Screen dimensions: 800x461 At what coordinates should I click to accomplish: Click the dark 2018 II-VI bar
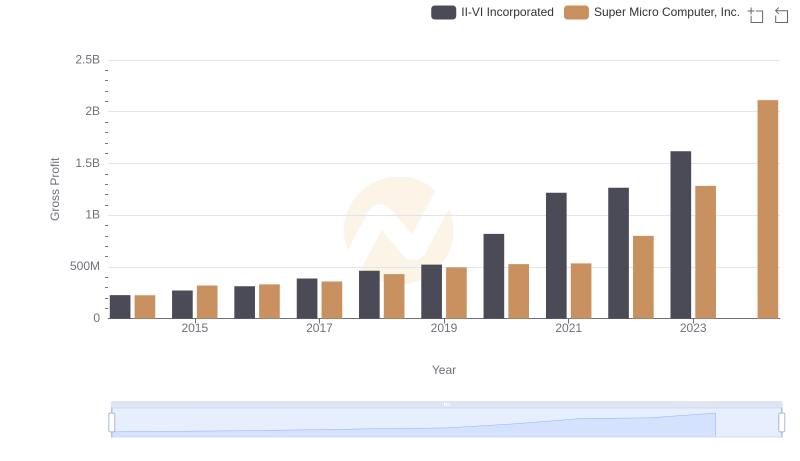coord(369,295)
